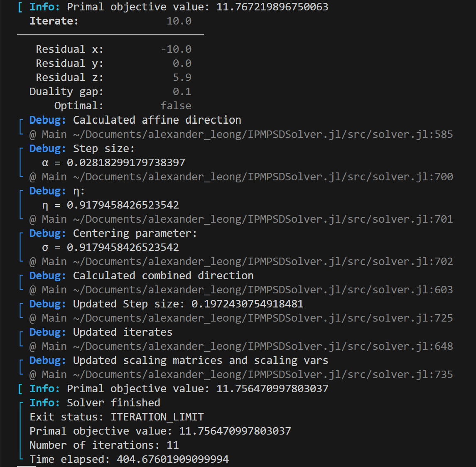Open the solver.jl:700 file path link

(x=263, y=177)
